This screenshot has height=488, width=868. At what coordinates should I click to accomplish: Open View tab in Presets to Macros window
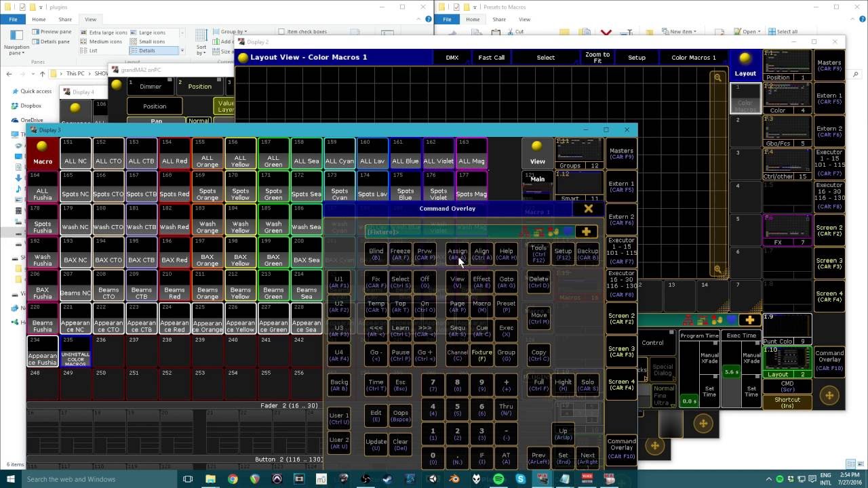pos(524,19)
